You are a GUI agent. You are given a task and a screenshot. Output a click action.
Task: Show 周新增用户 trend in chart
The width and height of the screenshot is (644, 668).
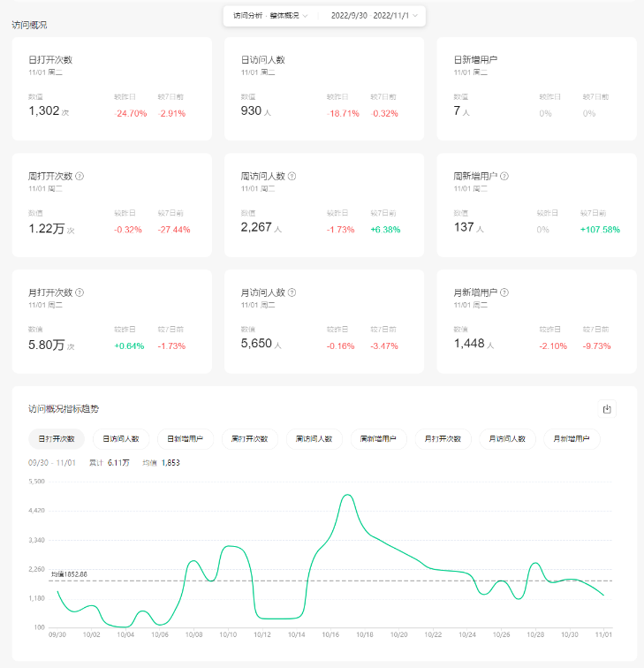coord(378,438)
